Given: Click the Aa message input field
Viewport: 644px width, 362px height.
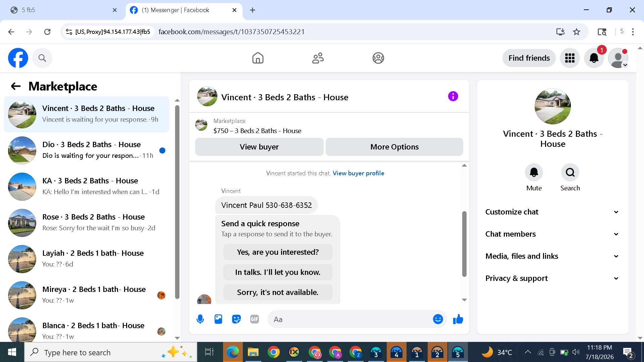Looking at the screenshot, I should point(351,319).
